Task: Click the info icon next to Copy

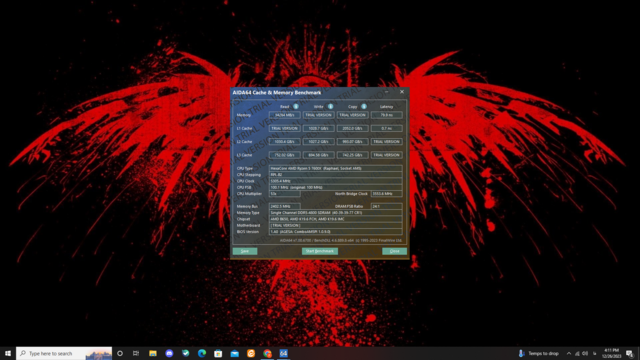Action: coord(364,107)
